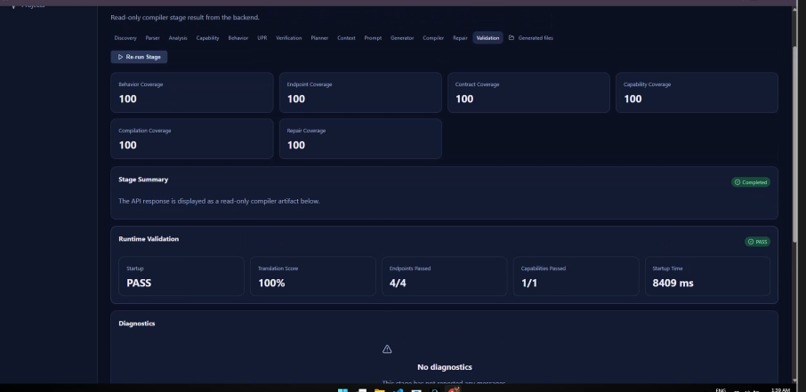Image resolution: width=806 pixels, height=392 pixels.
Task: Click the Completed status badge
Action: point(750,182)
